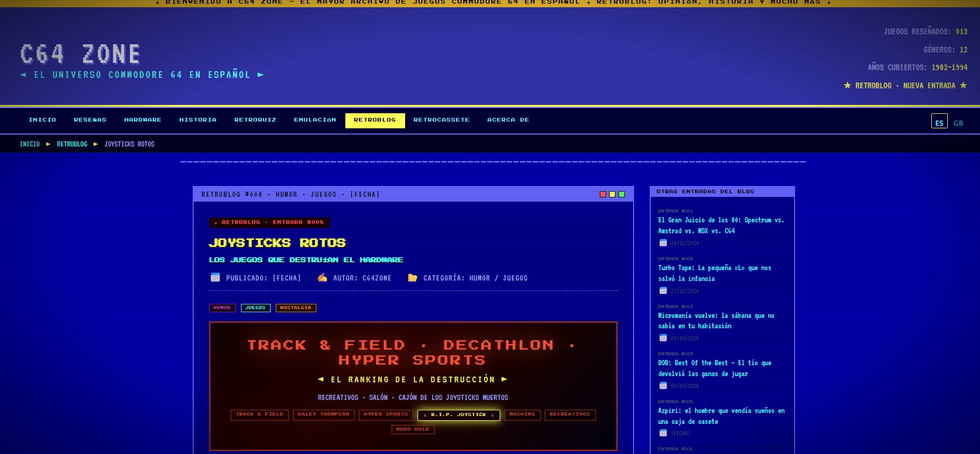
Task: Click the star before Retroblog Nueva Entrada
Action: (x=847, y=85)
